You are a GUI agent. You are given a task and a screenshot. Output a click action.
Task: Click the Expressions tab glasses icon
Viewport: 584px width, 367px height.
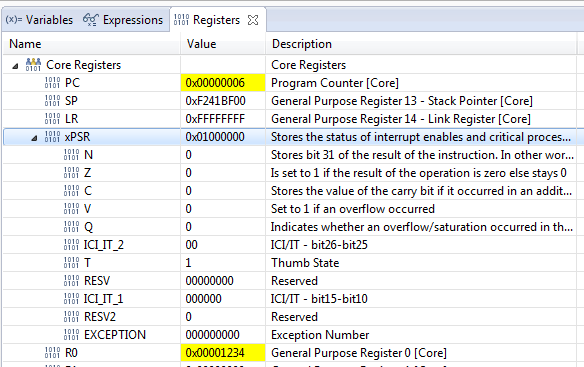(91, 20)
